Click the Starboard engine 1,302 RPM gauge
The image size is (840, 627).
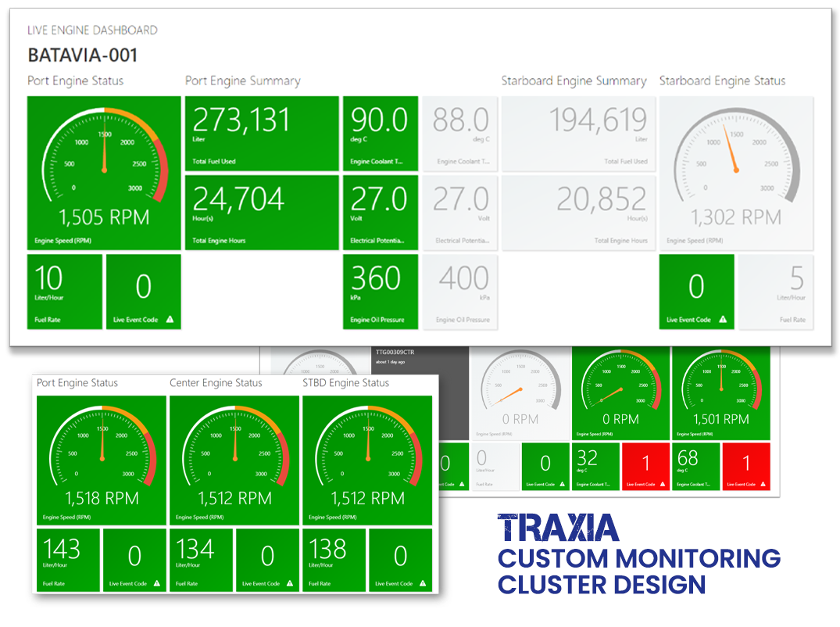[x=735, y=172]
